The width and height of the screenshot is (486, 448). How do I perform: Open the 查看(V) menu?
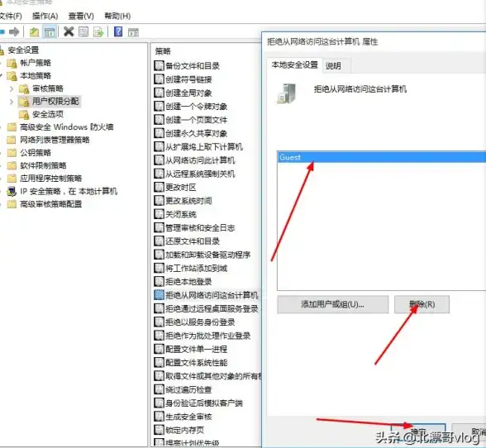tap(81, 16)
